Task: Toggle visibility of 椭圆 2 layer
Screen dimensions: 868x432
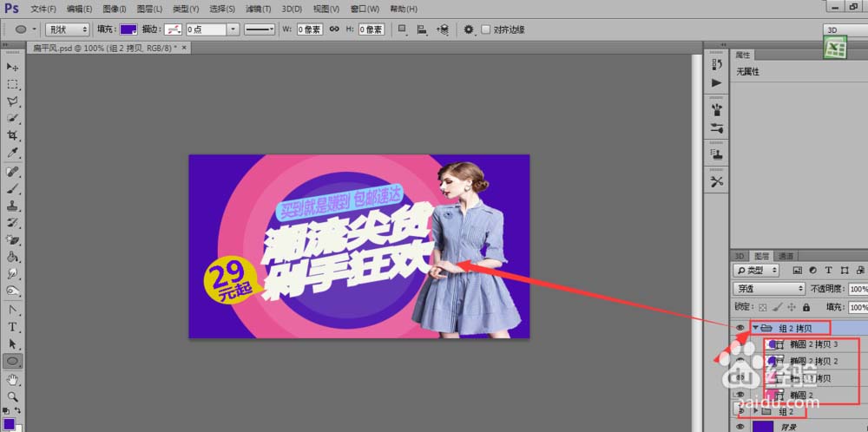Action: coord(740,395)
